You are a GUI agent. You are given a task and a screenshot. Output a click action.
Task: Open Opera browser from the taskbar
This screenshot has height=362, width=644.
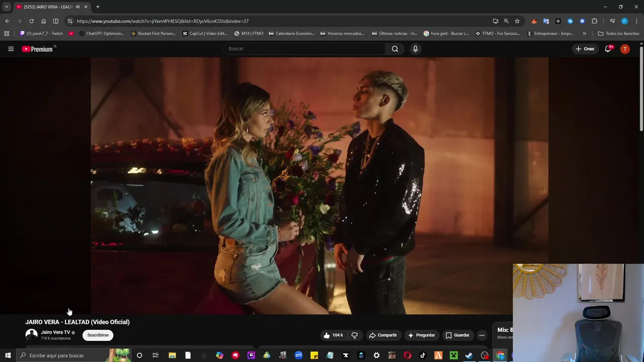[x=407, y=355]
